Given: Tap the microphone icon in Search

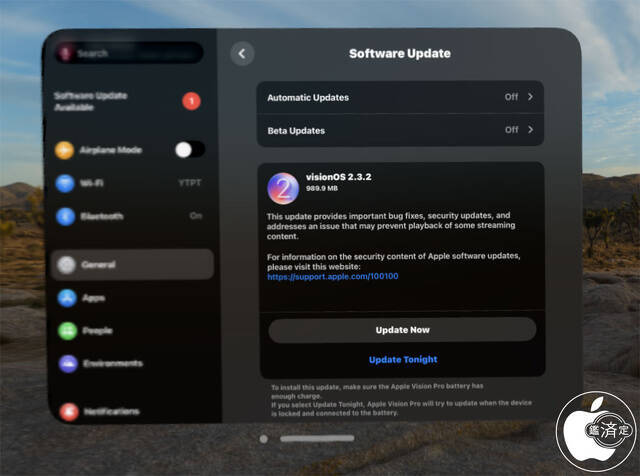Looking at the screenshot, I should tap(65, 53).
